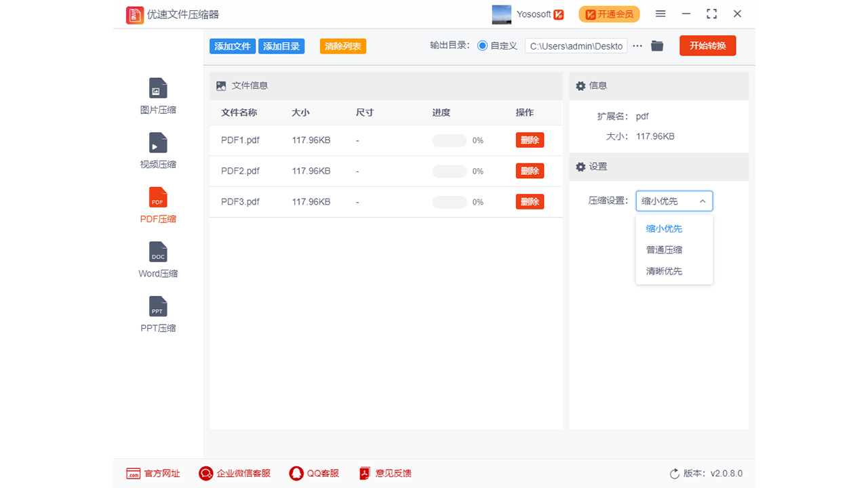Click the folder icon next to output directory
The image size is (868, 488).
656,46
